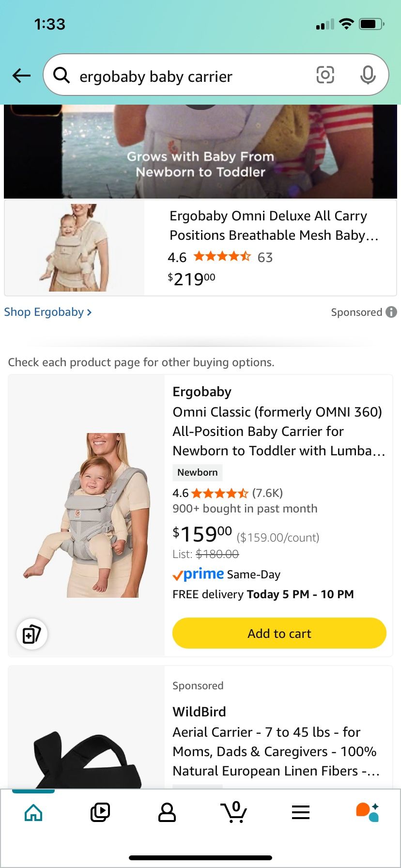Open camera lens search icon

pyautogui.click(x=325, y=75)
